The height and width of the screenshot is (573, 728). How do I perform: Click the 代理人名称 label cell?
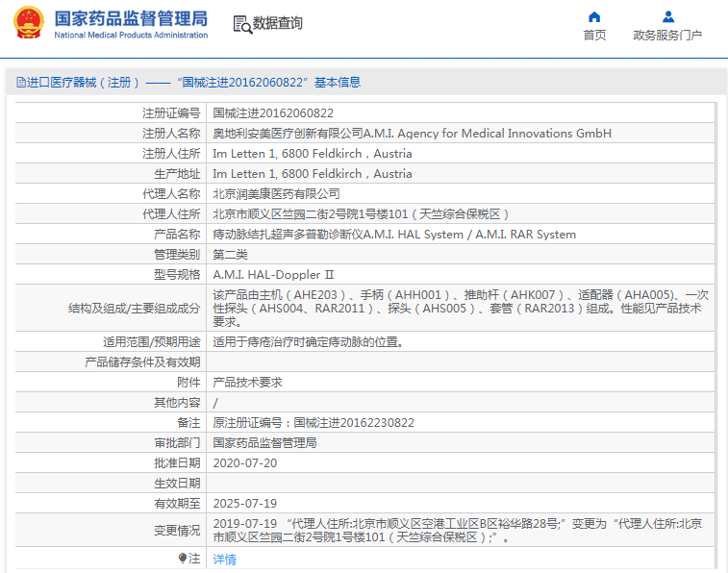coord(171,194)
